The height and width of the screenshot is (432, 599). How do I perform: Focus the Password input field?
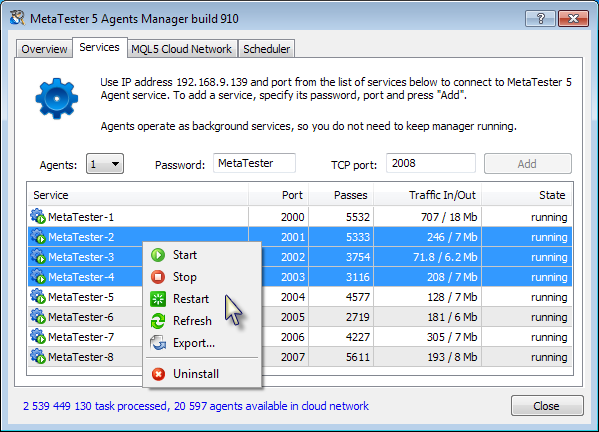[x=254, y=163]
